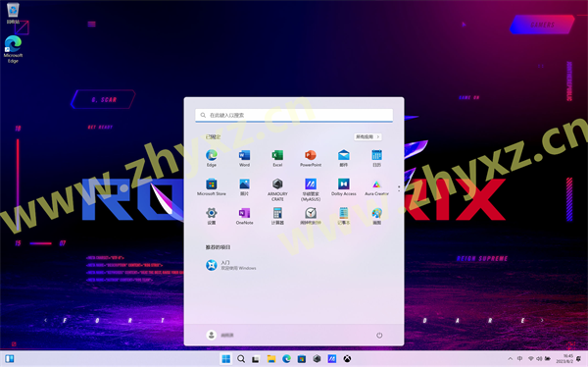Open the Calendar (日历) app
Screen dimensions: 588x367
click(x=376, y=158)
